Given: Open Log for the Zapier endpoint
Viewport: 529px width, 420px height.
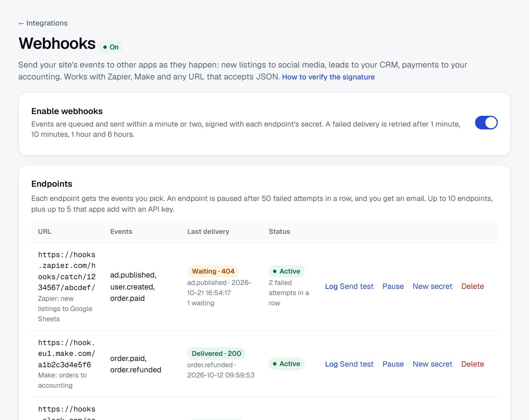Looking at the screenshot, I should coord(331,286).
